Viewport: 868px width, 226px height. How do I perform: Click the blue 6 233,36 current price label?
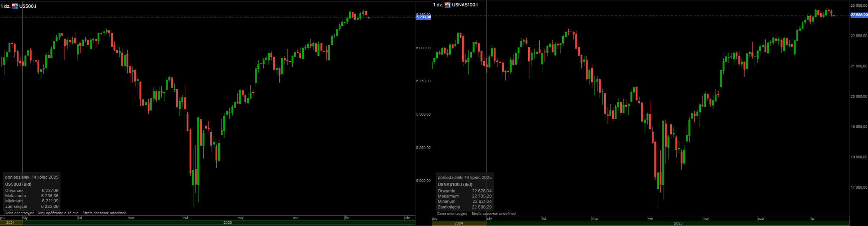point(423,17)
